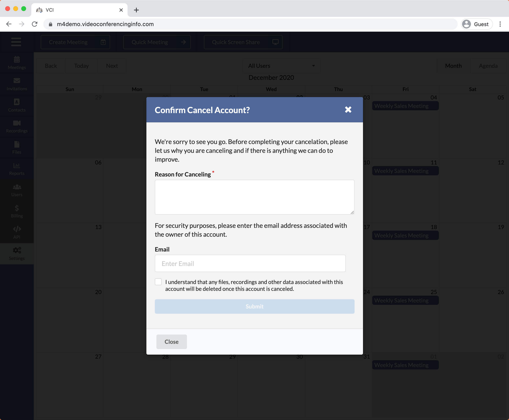
Task: Check the account cancellation confirmation checkbox
Action: [158, 282]
